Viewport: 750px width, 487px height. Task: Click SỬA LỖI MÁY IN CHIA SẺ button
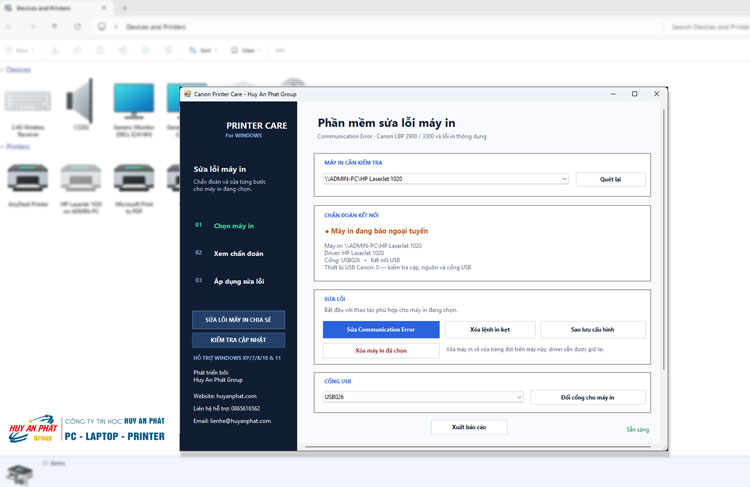[x=238, y=320]
